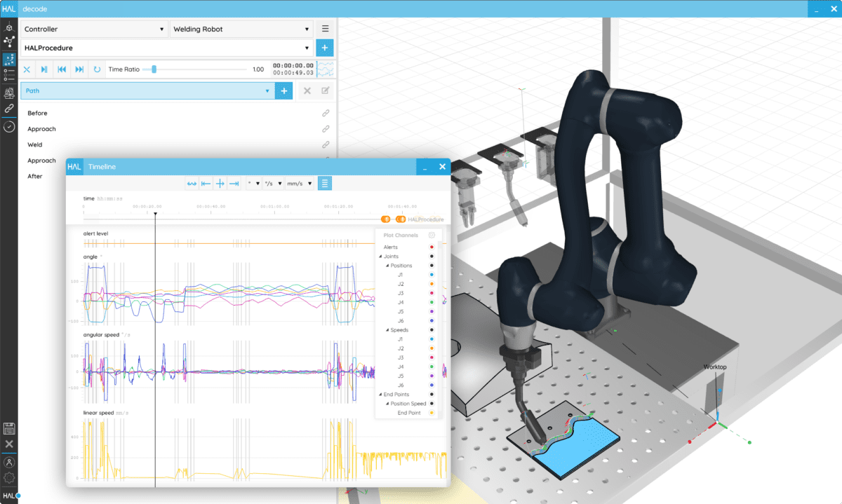Toggle Speeds J3 pink channel dot

[x=431, y=357]
